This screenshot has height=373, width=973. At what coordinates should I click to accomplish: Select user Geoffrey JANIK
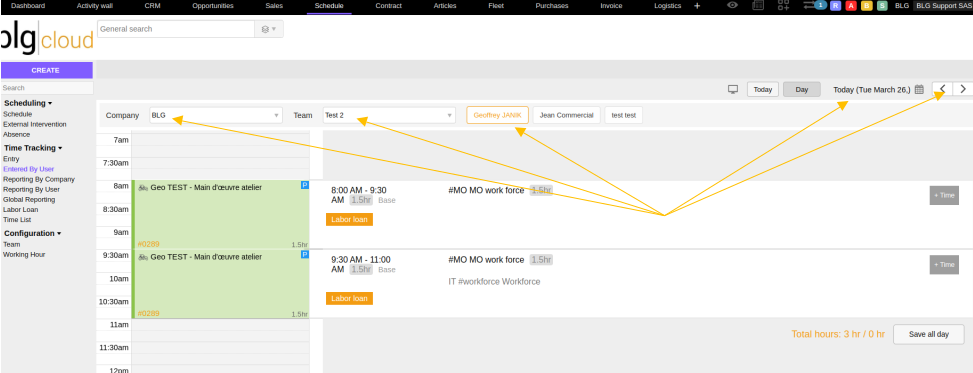tap(498, 115)
